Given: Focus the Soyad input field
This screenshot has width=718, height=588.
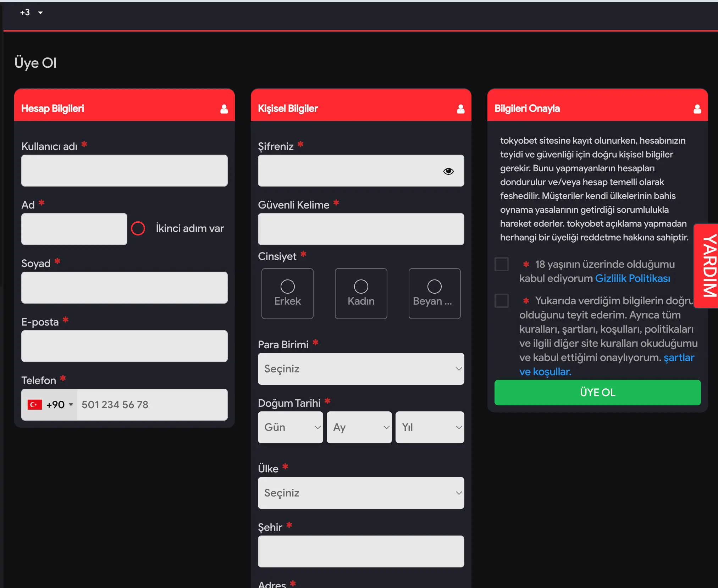Looking at the screenshot, I should point(124,288).
